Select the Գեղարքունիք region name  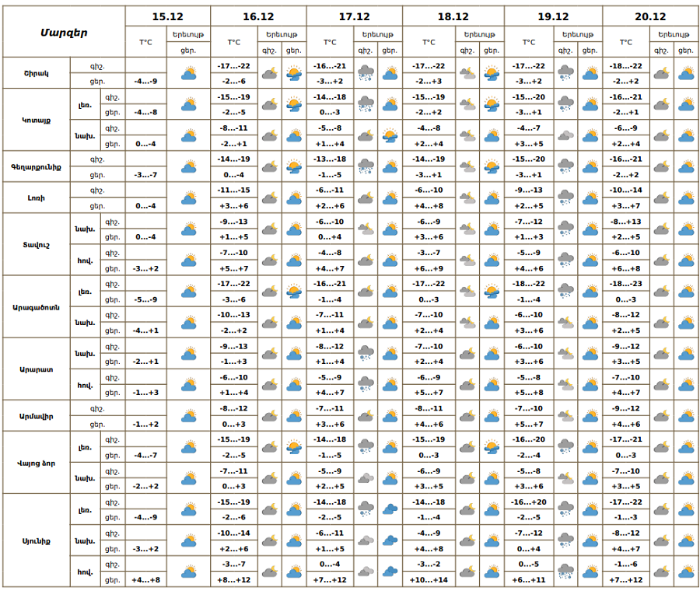36,167
